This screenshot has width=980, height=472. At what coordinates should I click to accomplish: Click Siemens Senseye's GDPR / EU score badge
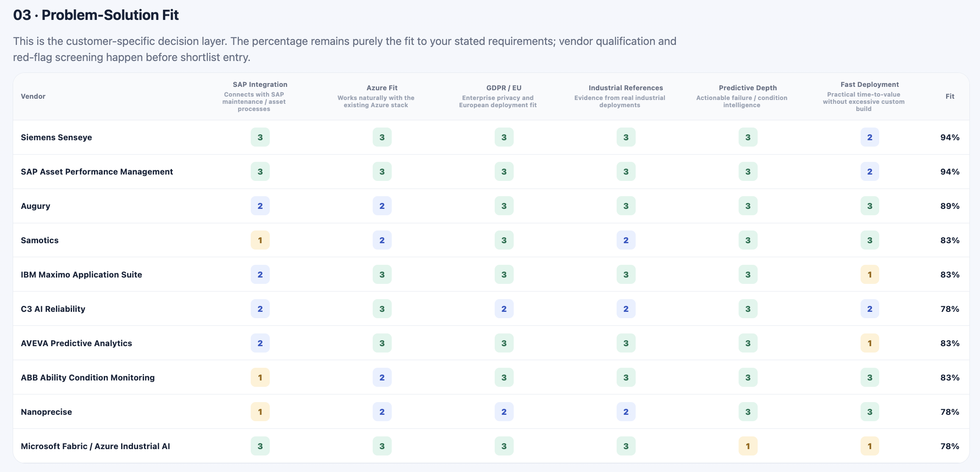[504, 137]
